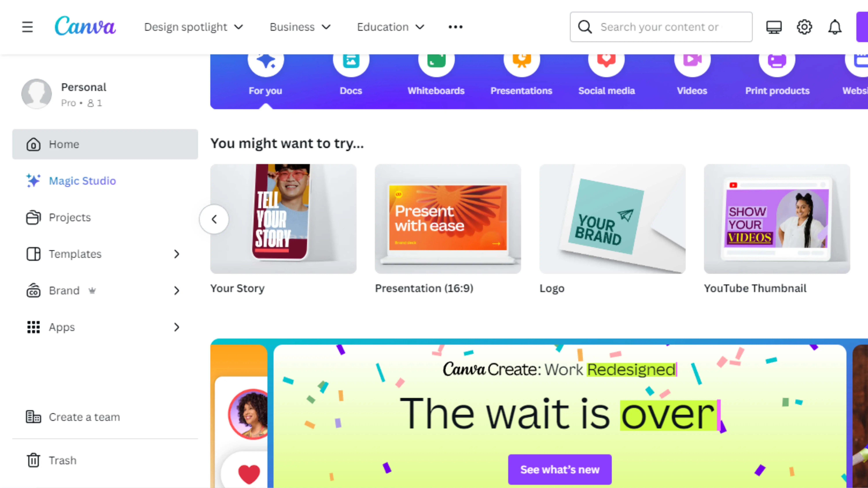Open the YouTube Thumbnail template thumbnail
The height and width of the screenshot is (488, 868).
pyautogui.click(x=777, y=219)
